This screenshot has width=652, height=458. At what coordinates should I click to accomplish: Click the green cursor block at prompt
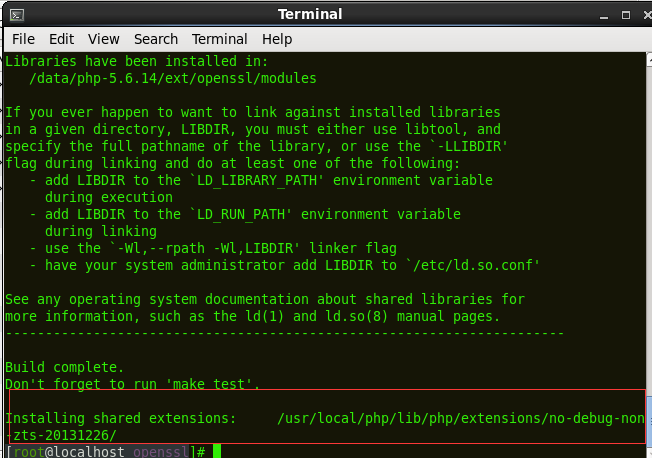[x=216, y=452]
